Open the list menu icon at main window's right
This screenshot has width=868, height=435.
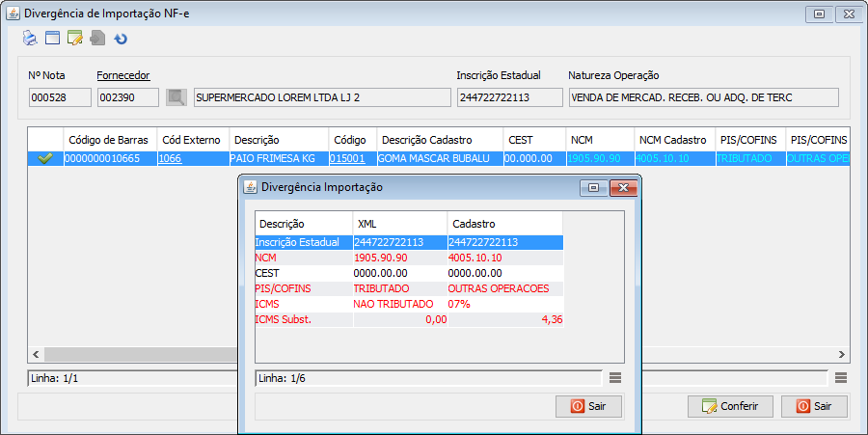pos(841,378)
